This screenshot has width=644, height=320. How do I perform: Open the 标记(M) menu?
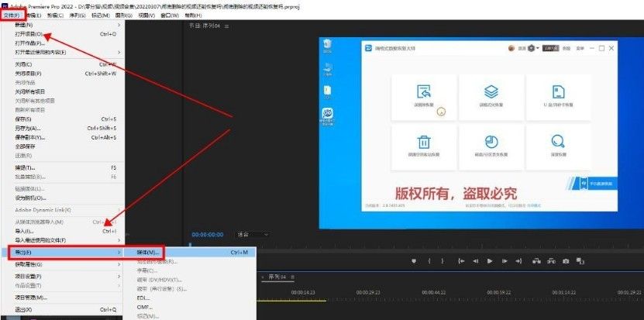(x=101, y=15)
